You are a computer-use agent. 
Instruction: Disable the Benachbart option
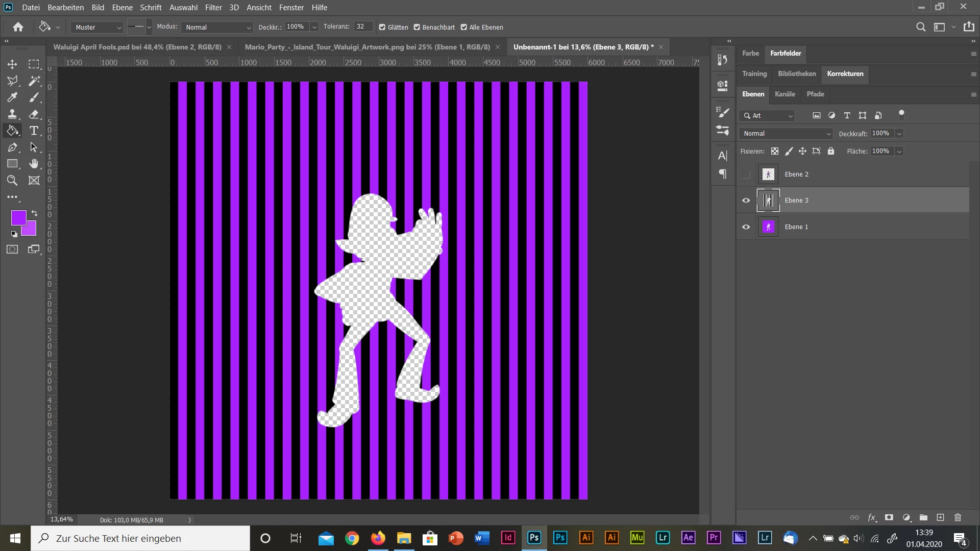point(417,28)
